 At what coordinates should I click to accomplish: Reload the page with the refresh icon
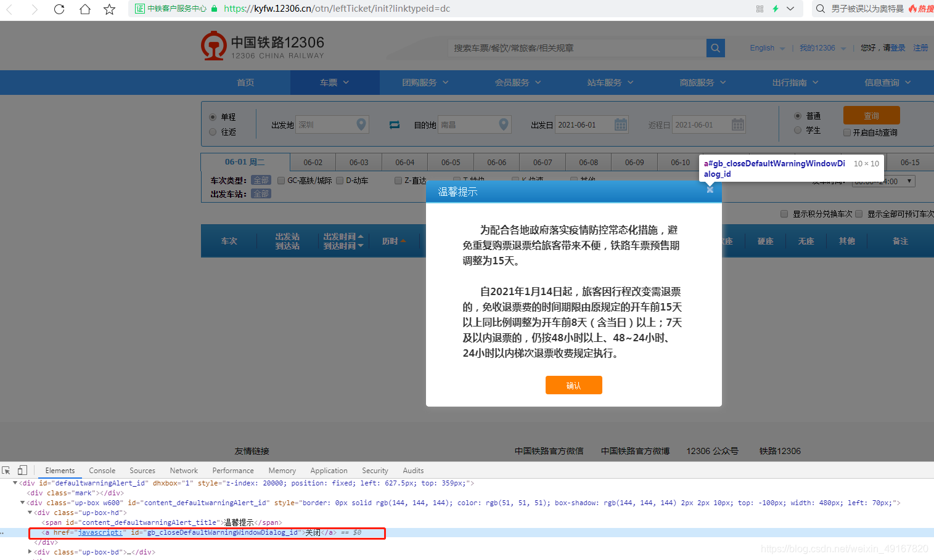(x=59, y=9)
